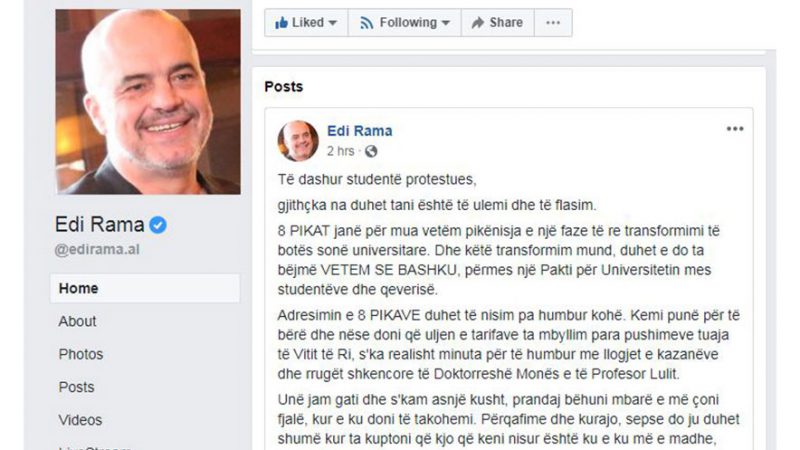Screen dimensions: 800x450
Task: Click the Share button
Action: point(497,23)
